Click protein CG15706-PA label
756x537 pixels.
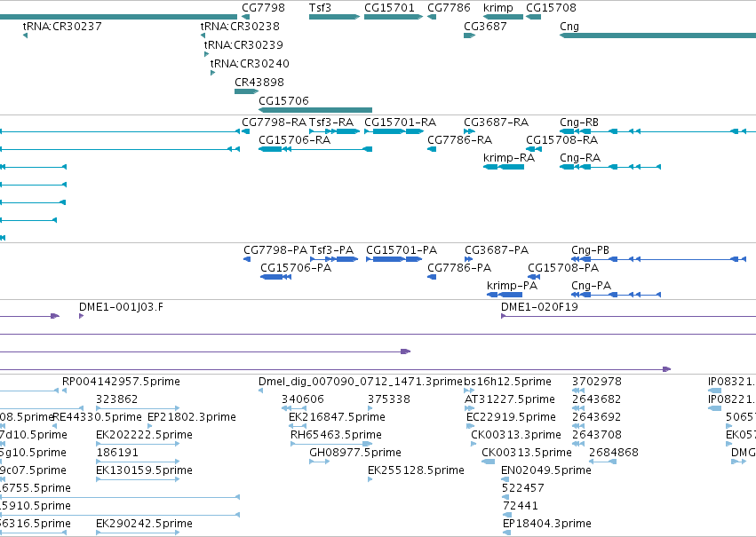(296, 268)
